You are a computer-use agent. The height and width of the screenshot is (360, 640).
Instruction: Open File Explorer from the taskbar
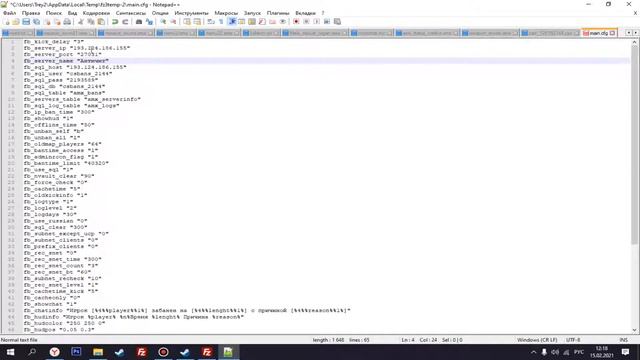pos(98,352)
